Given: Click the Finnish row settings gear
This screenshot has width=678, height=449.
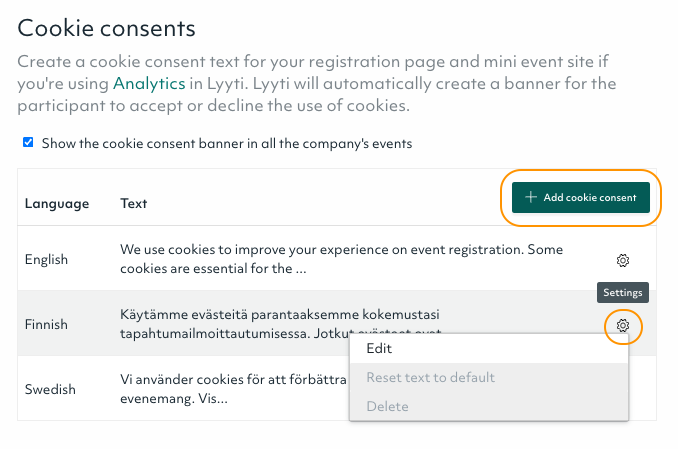Looking at the screenshot, I should point(623,325).
